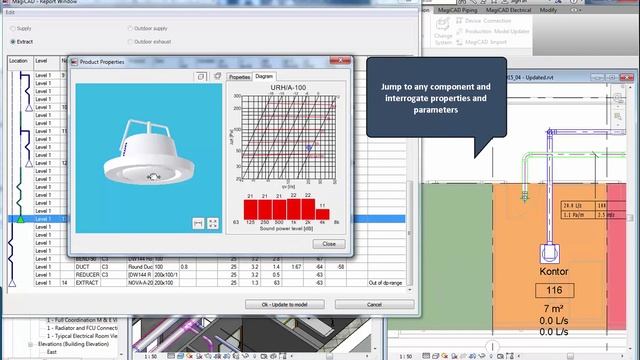
Task: Select the Supply radio button
Action: (x=13, y=29)
